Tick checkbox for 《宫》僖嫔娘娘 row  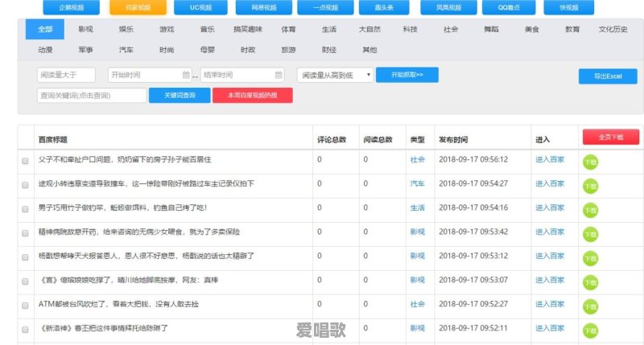coord(25,281)
